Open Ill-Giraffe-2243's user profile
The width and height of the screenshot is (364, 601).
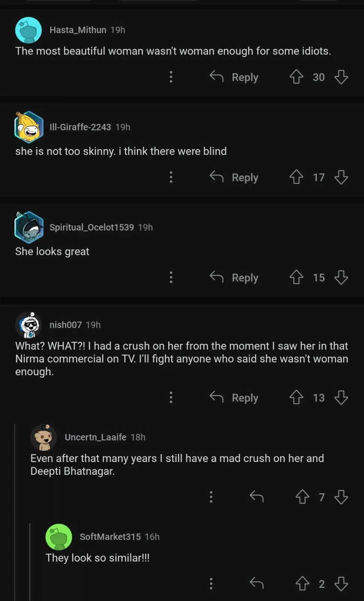[80, 127]
